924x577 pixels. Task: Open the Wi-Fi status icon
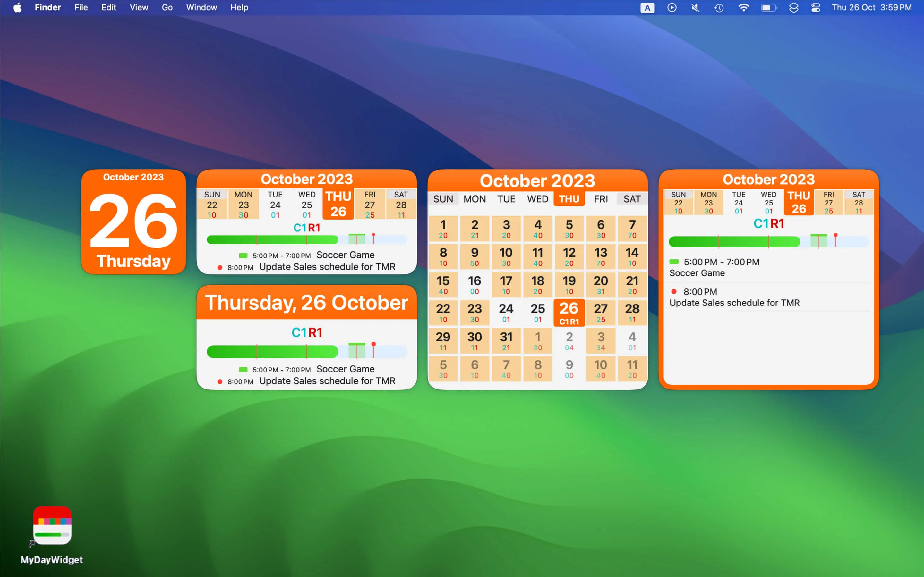coord(743,8)
